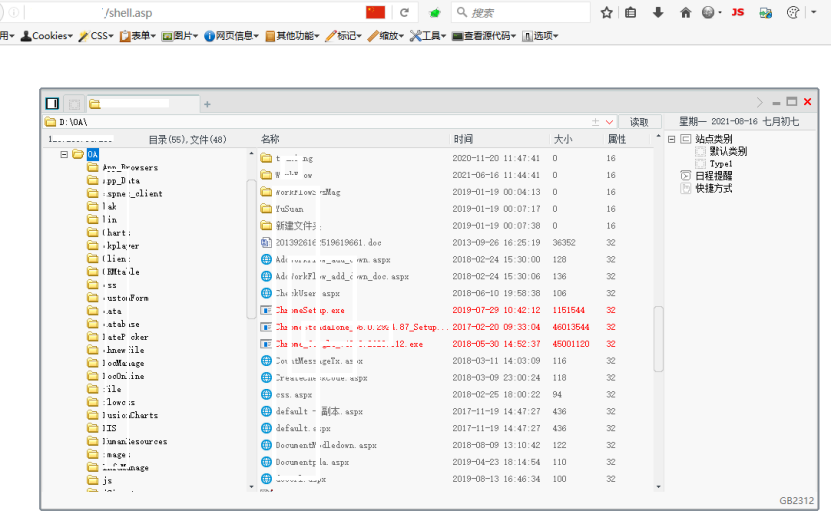The height and width of the screenshot is (525, 831).
Task: Click the exe icon for ChromeSetup.exe
Action: click(266, 310)
